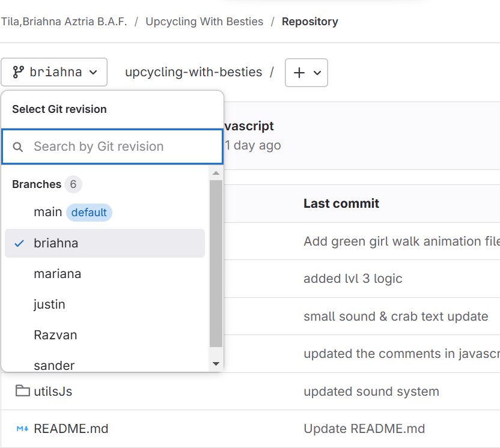This screenshot has height=448, width=500.
Task: Open the utilsJs folder
Action: (53, 392)
